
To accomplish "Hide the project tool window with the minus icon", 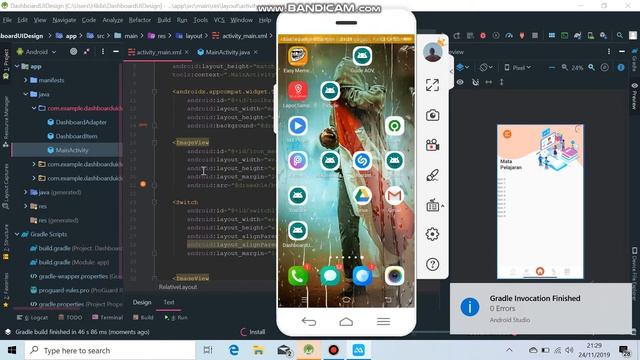I will point(116,52).
